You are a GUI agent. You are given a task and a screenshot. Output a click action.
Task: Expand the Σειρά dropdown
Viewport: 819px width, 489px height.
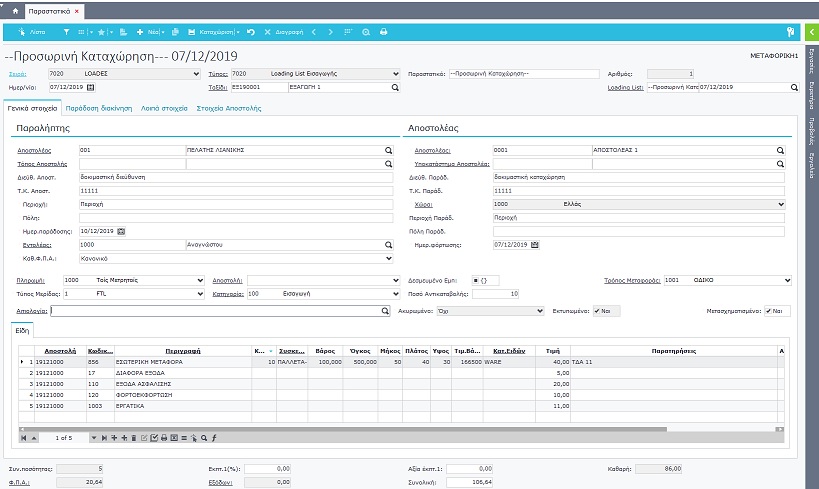click(194, 74)
